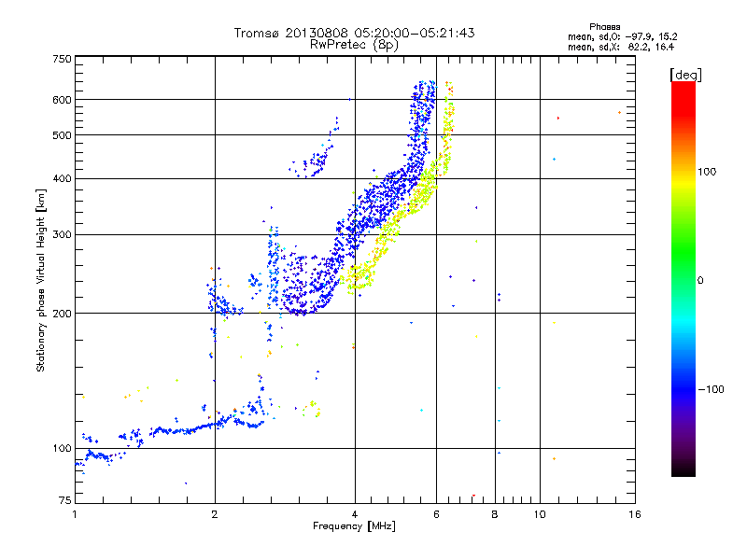Click the 'Frequency [MHz]' x-axis title
This screenshot has width=747, height=560.
[x=354, y=526]
